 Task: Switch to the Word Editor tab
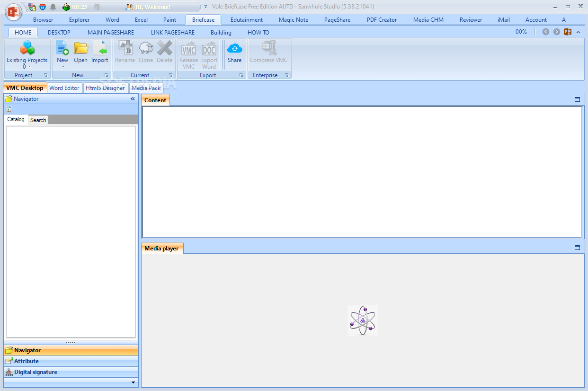(64, 88)
